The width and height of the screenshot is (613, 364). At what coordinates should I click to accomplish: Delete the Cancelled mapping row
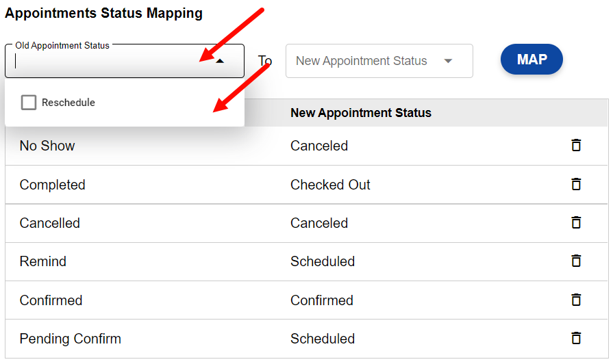pos(576,222)
